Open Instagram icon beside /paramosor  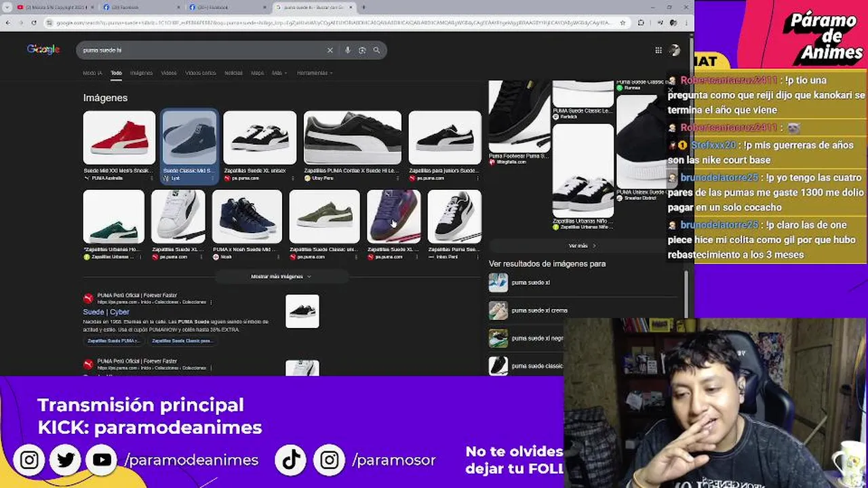pos(330,460)
